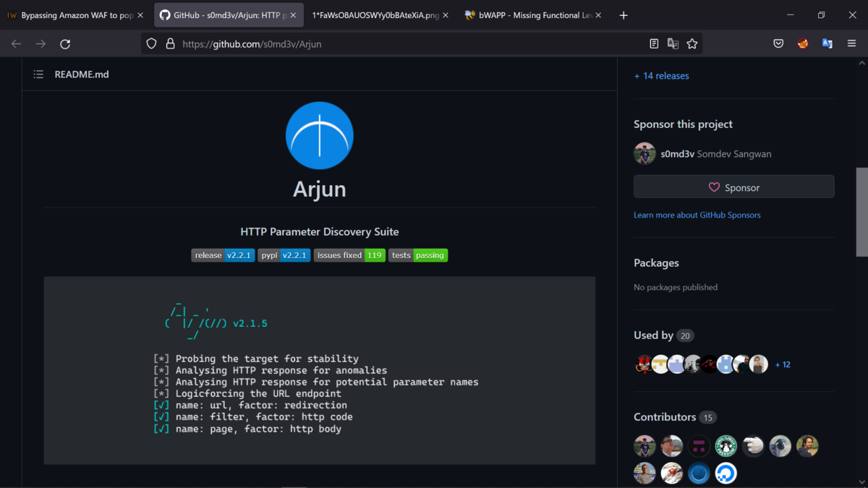The image size is (868, 488).
Task: Click the Arjun bow logo image
Action: 319,136
